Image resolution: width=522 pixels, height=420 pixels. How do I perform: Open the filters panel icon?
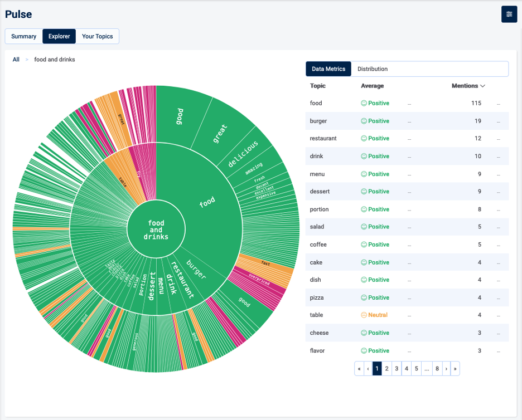click(x=509, y=14)
